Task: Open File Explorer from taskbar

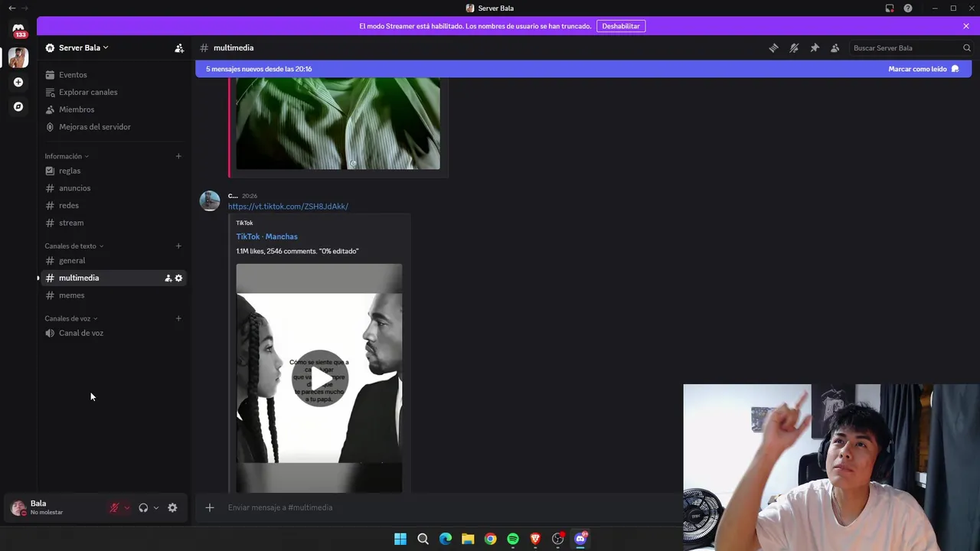Action: point(468,539)
